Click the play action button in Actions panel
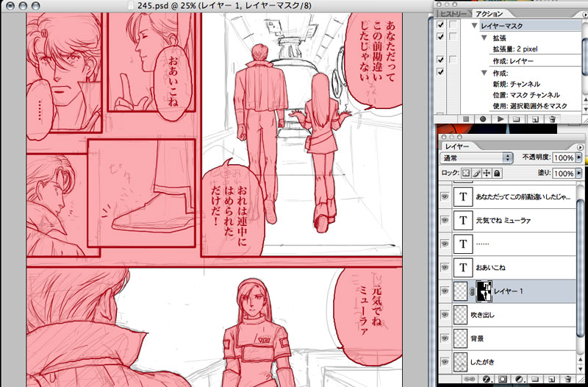588x387 pixels. tap(501, 118)
